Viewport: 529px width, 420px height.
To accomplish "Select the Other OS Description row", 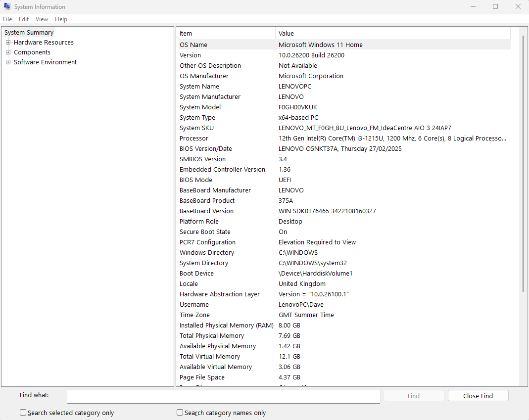I will pos(344,66).
